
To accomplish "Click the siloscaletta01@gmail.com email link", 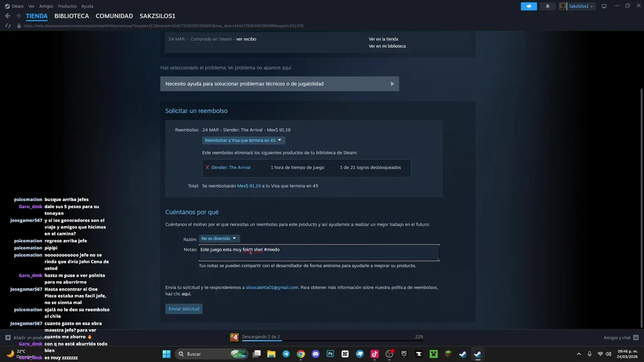I will pos(272,288).
